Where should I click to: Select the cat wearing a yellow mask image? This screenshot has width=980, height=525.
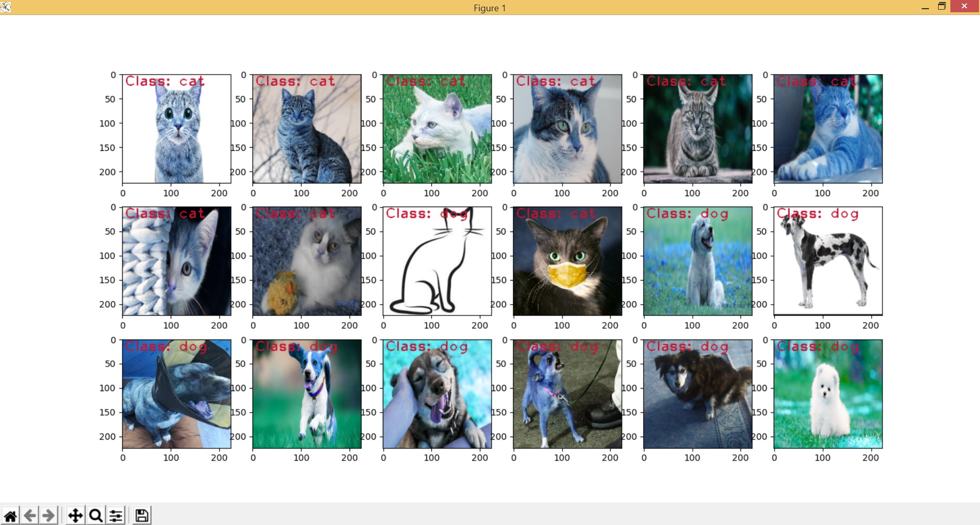(567, 261)
